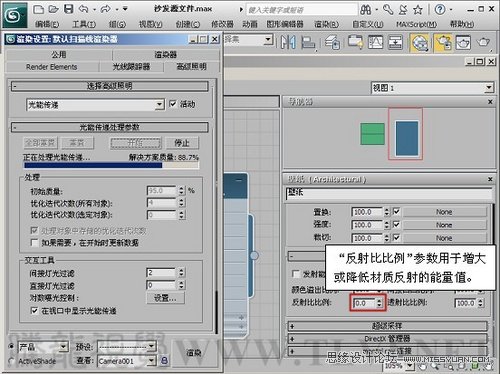Open the 工具(T) menu
This screenshot has height=374, width=500.
coord(84,24)
